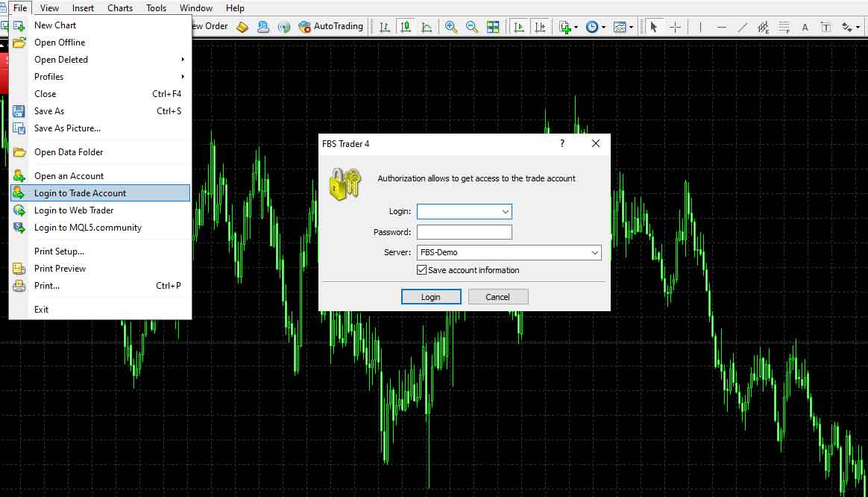Select Login to Web Trader

pyautogui.click(x=100, y=210)
